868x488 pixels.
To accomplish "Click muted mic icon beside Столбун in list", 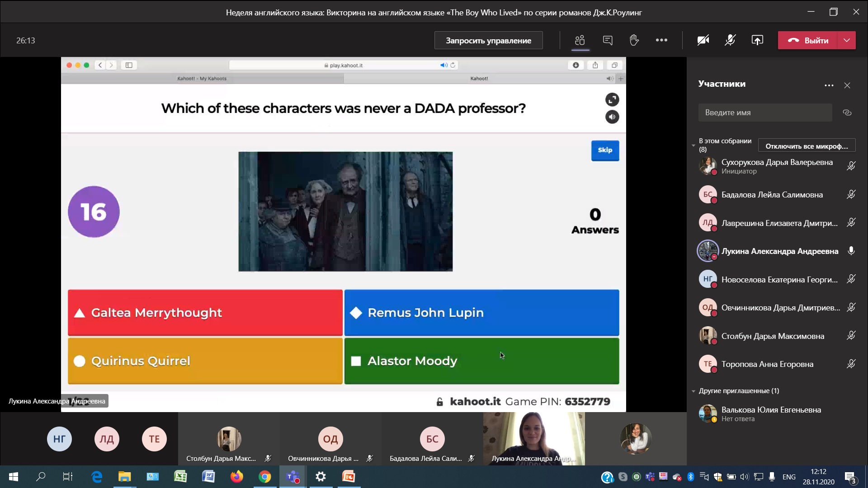I will 851,335.
